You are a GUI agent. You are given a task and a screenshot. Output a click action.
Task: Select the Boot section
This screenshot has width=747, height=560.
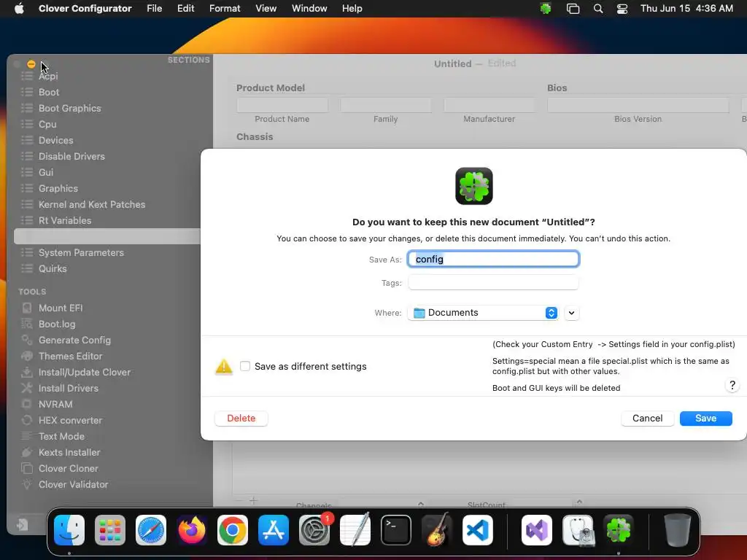(49, 92)
